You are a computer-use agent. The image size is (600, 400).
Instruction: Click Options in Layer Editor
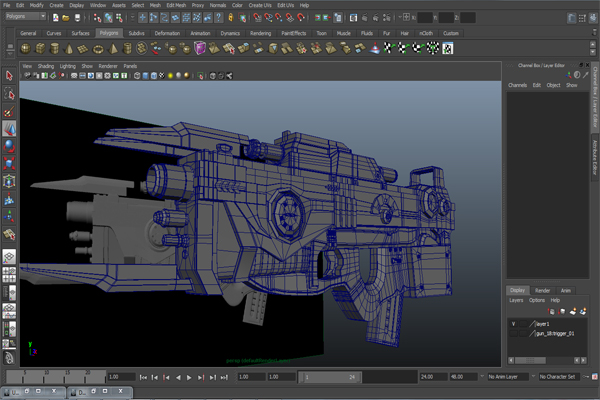point(536,300)
